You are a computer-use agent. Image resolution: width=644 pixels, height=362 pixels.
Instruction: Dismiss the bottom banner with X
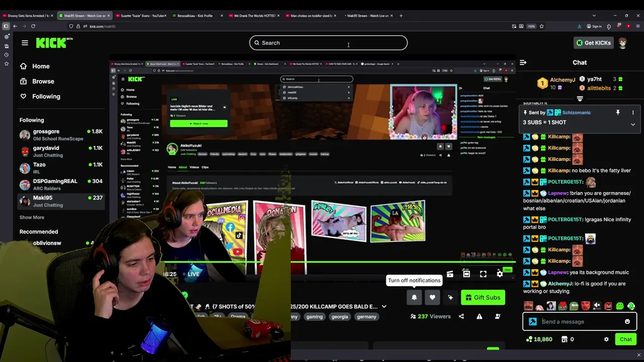[x=638, y=355]
